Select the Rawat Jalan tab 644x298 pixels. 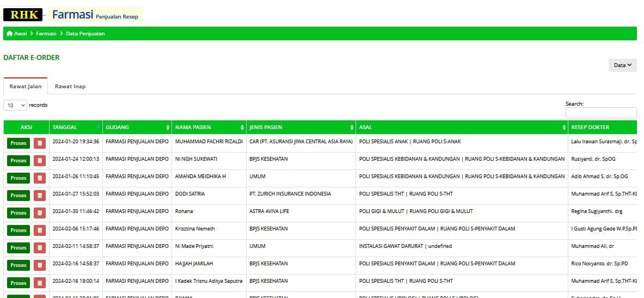point(25,87)
